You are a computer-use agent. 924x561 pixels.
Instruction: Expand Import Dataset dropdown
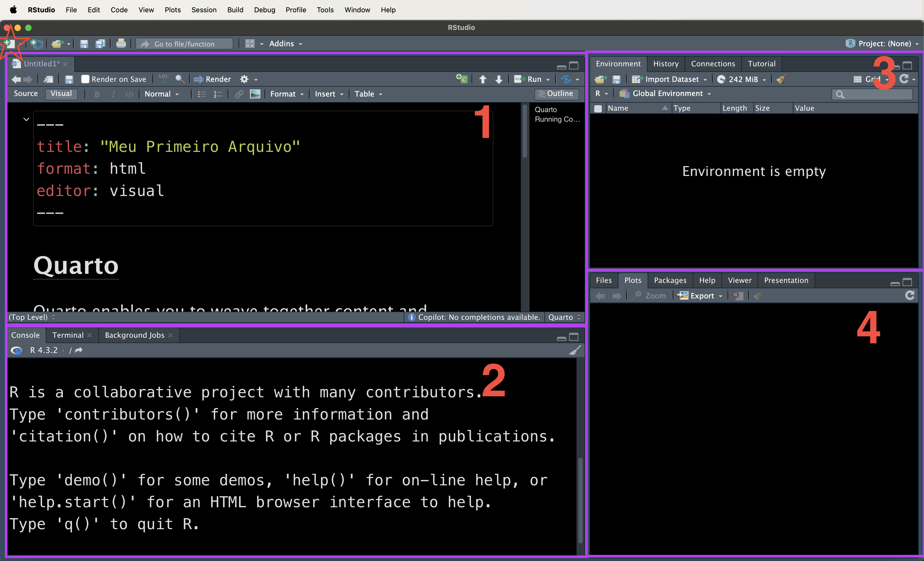click(669, 79)
